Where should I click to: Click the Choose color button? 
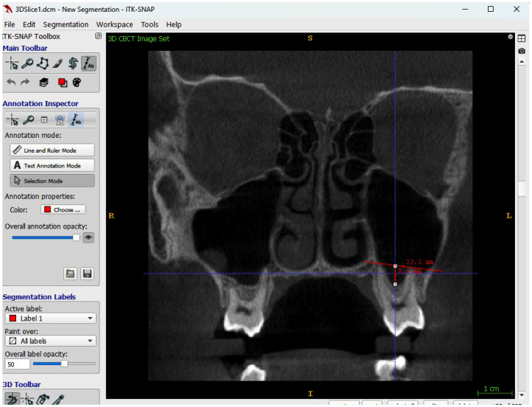[63, 210]
